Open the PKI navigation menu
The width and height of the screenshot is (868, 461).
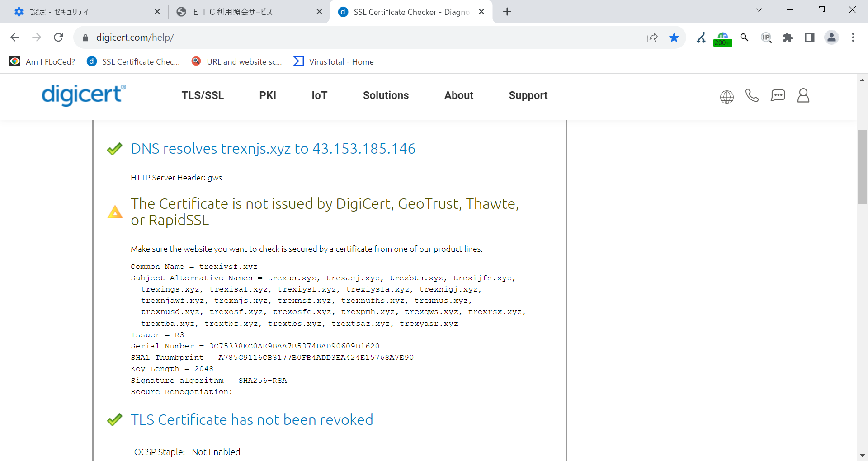tap(268, 95)
